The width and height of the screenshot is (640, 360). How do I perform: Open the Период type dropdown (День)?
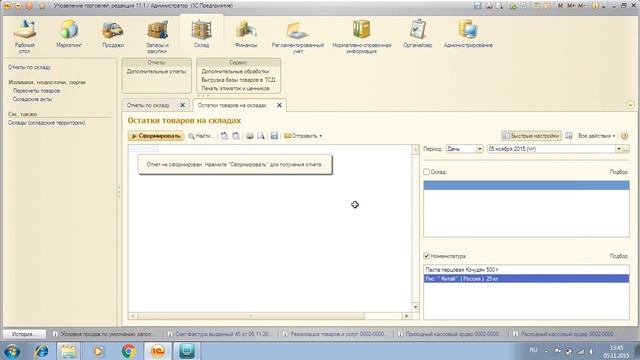tap(480, 149)
